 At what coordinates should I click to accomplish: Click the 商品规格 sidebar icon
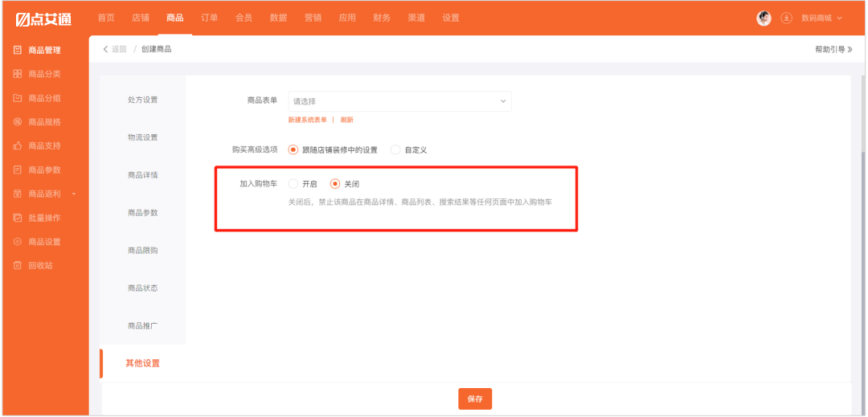(17, 122)
